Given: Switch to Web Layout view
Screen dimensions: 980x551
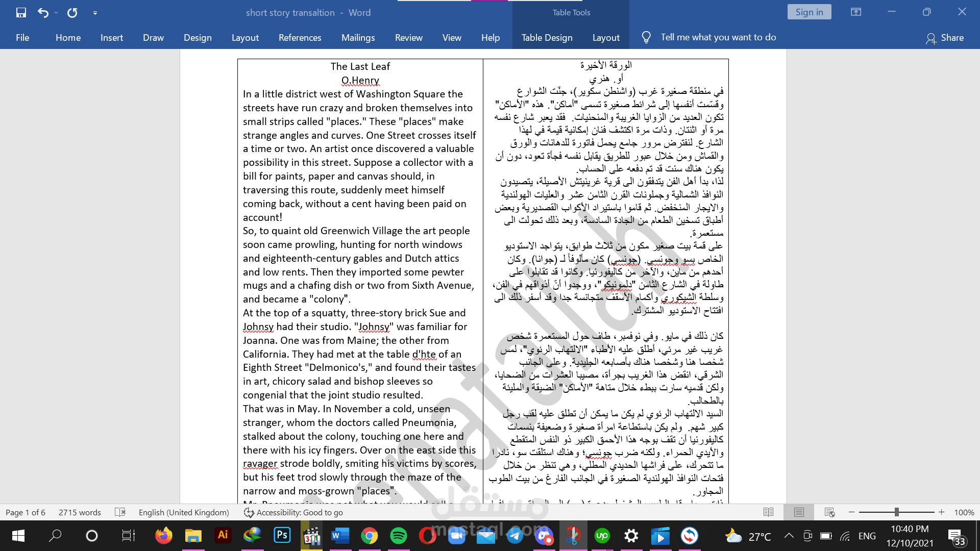Looking at the screenshot, I should (x=829, y=512).
